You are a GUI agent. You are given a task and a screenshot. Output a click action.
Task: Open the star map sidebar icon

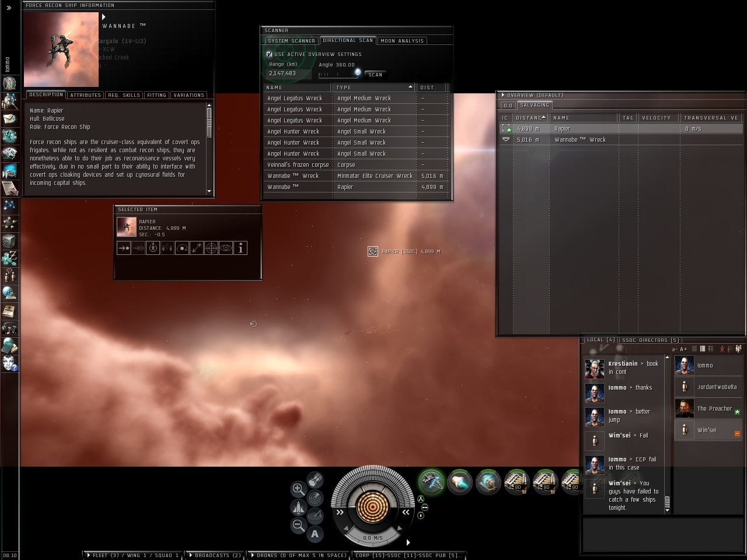(x=9, y=205)
